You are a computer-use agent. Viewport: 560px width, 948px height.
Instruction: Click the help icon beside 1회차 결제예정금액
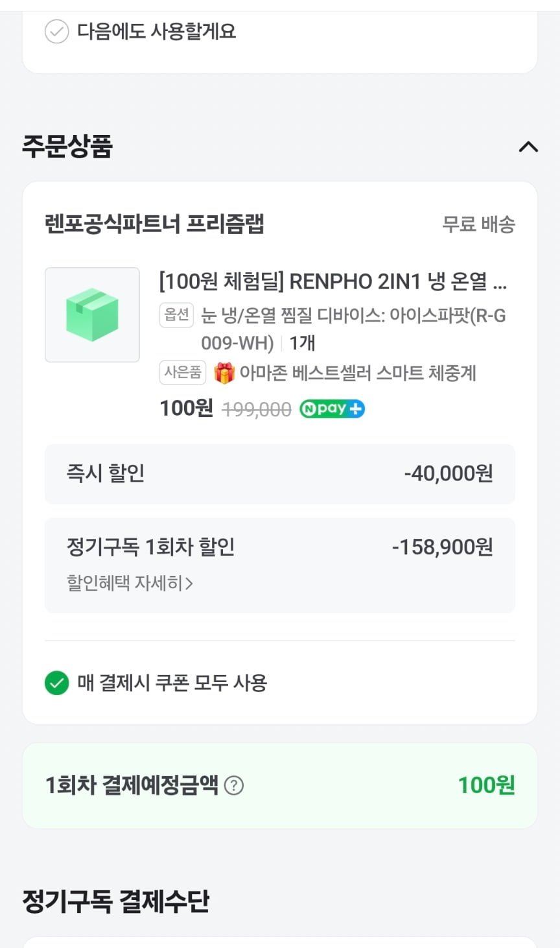click(x=233, y=786)
